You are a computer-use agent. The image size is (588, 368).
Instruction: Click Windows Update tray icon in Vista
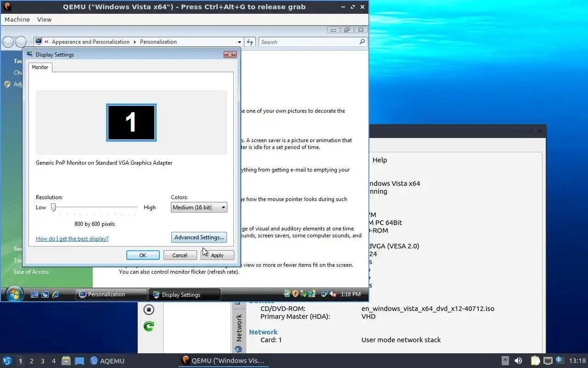tap(287, 294)
